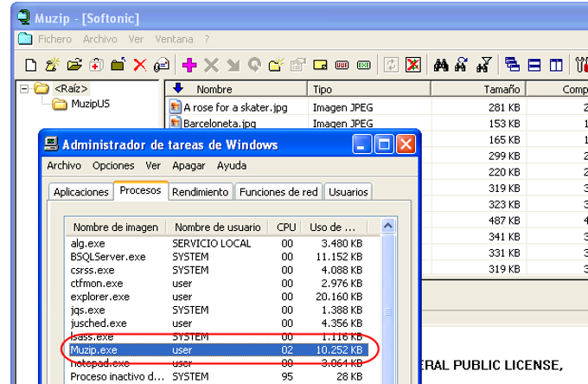
Task: Click the binoculars find icon
Action: pyautogui.click(x=441, y=65)
